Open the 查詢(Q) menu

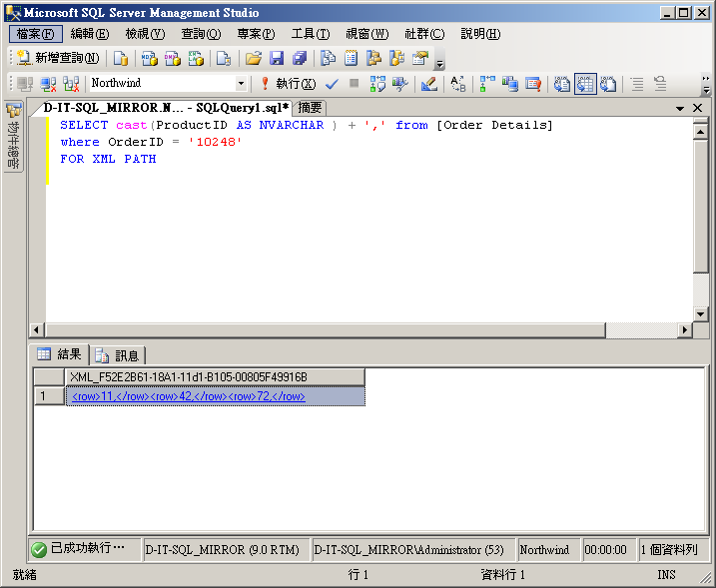click(x=201, y=34)
